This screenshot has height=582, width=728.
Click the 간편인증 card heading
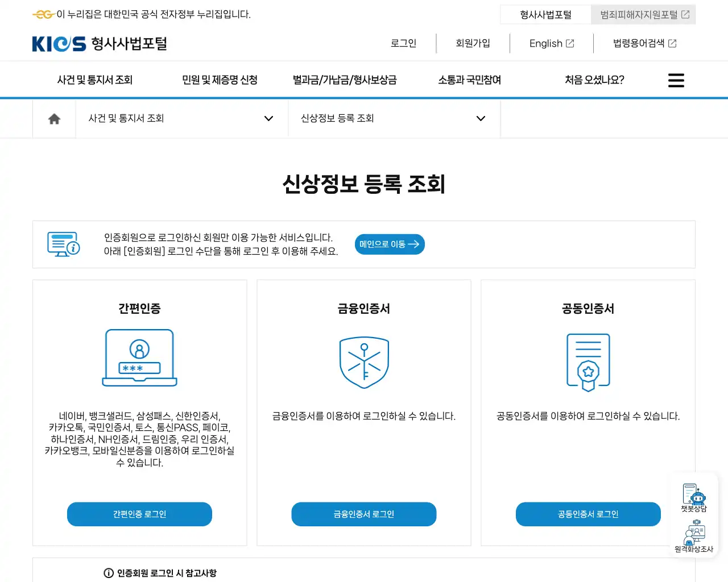[139, 309]
